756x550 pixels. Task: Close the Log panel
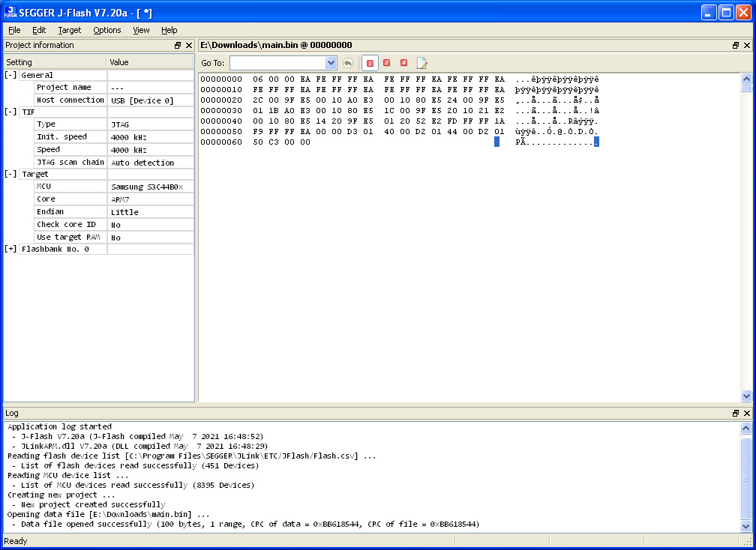[x=747, y=413]
